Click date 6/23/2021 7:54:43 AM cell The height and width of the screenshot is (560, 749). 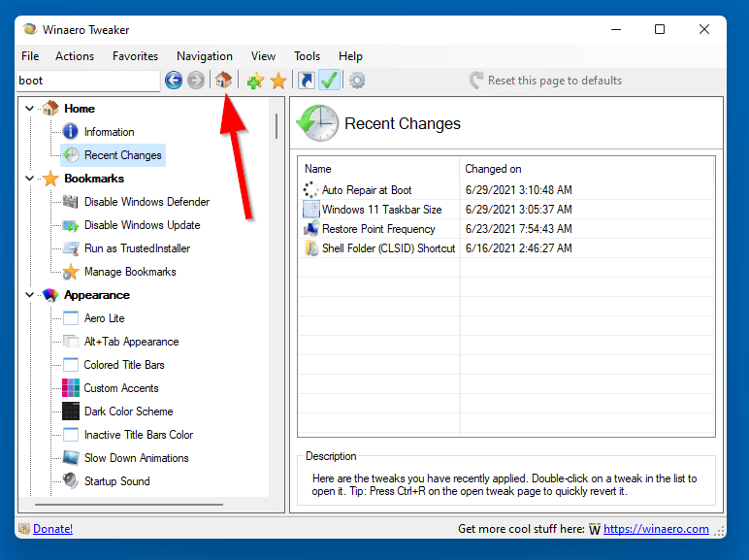tap(518, 229)
